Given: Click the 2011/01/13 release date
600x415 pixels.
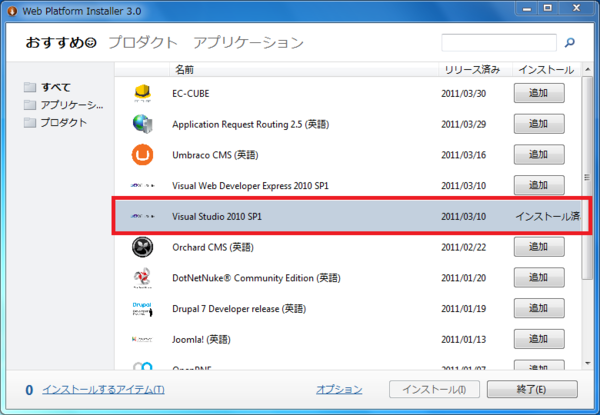Looking at the screenshot, I should click(x=463, y=339).
